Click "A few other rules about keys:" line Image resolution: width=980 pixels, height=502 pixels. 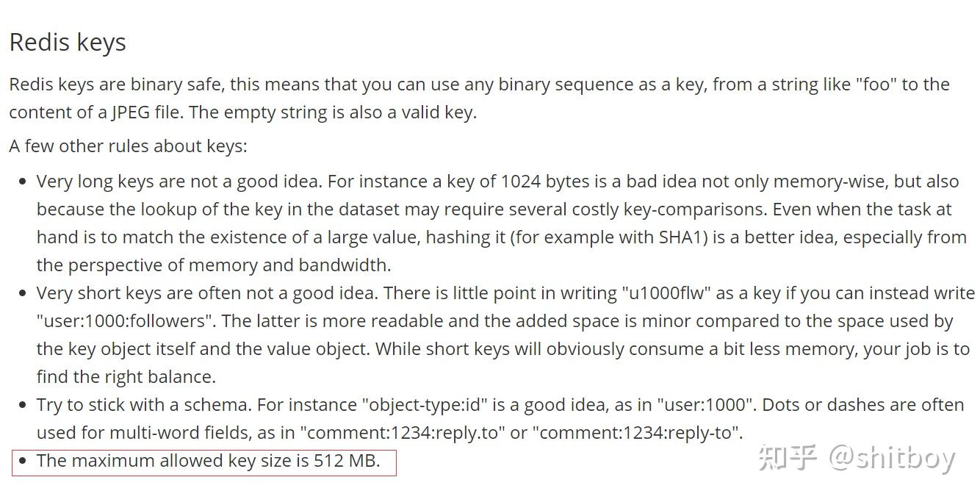[x=128, y=146]
